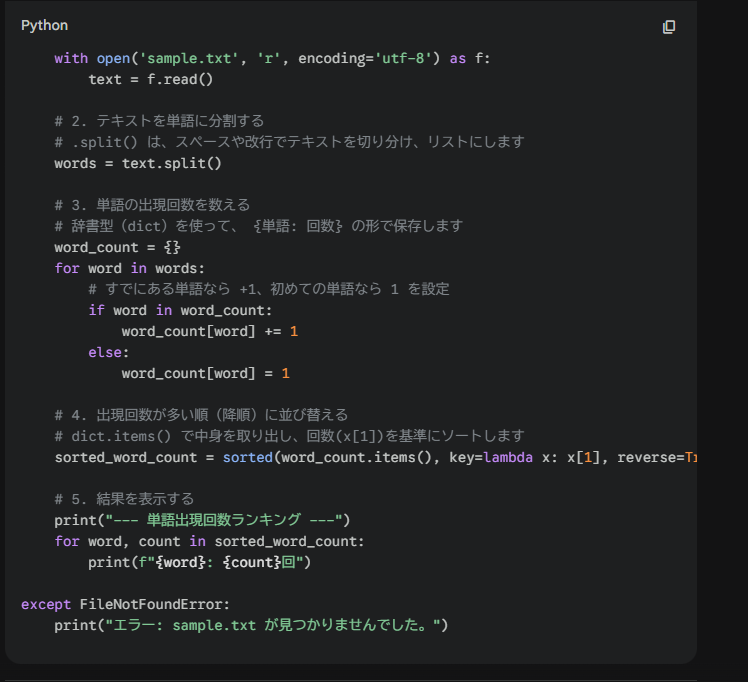Screen dimensions: 748x682
Task: Click the else: keyword
Action: point(109,352)
